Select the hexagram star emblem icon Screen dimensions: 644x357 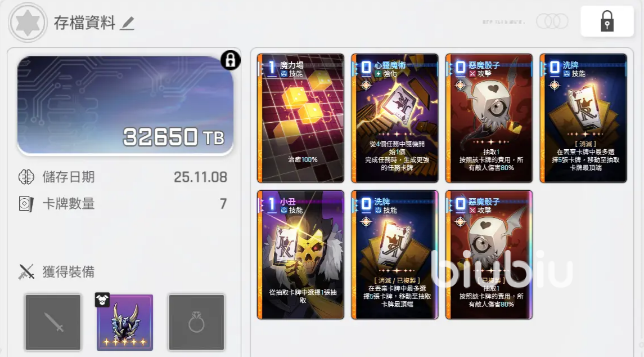click(28, 23)
